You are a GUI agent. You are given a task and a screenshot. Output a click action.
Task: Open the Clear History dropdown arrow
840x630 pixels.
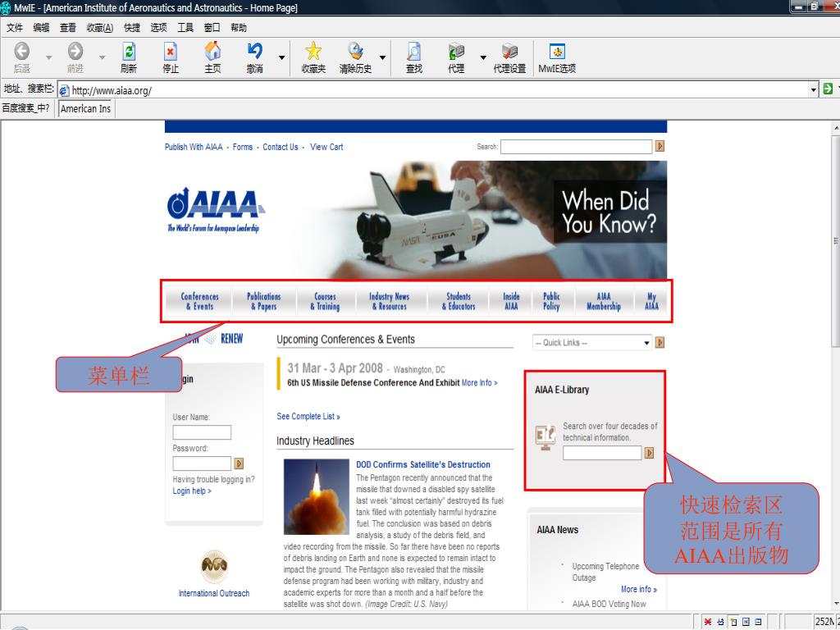click(382, 57)
